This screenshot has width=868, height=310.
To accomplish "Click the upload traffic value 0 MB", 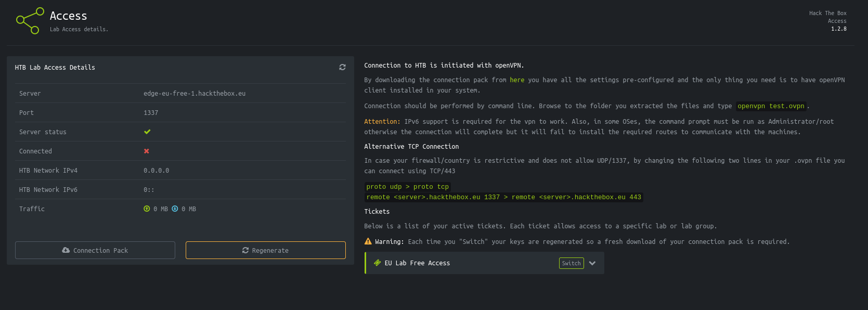I will point(161,209).
